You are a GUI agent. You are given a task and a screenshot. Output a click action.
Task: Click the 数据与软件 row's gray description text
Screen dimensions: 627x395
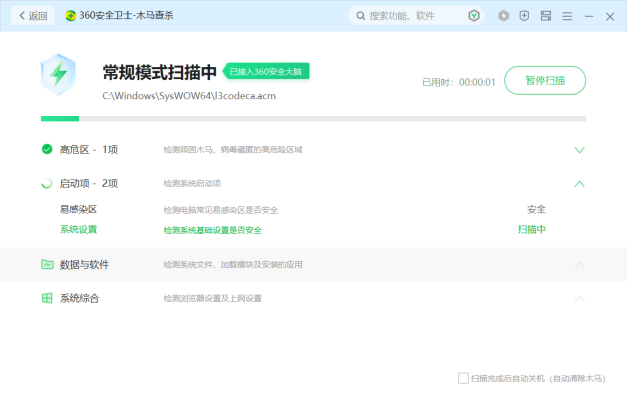pyautogui.click(x=233, y=265)
